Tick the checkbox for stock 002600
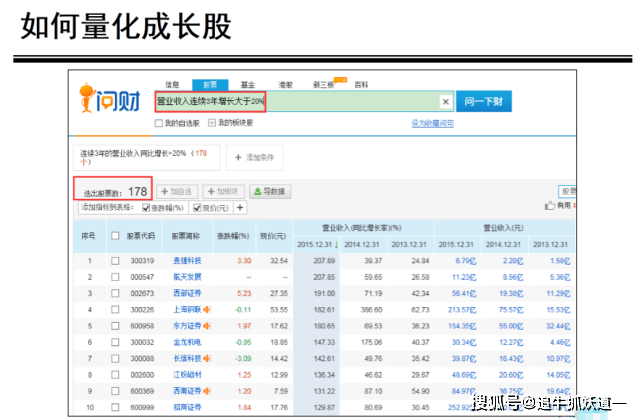 point(115,375)
